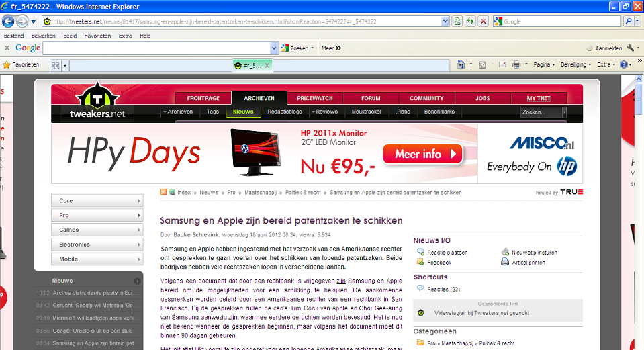Close the Google toolbar
This screenshot has width=644, height=350.
click(7, 48)
